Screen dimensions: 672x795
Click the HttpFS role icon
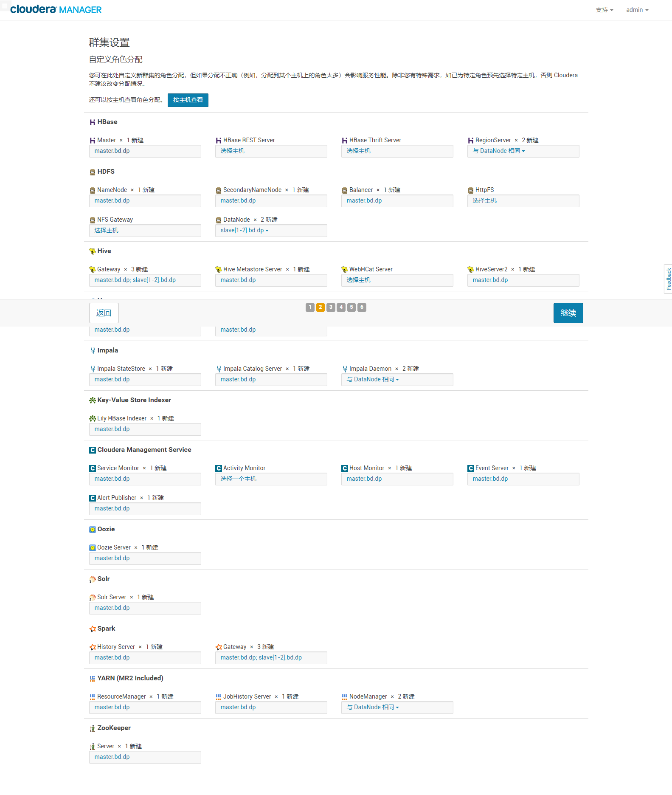471,190
